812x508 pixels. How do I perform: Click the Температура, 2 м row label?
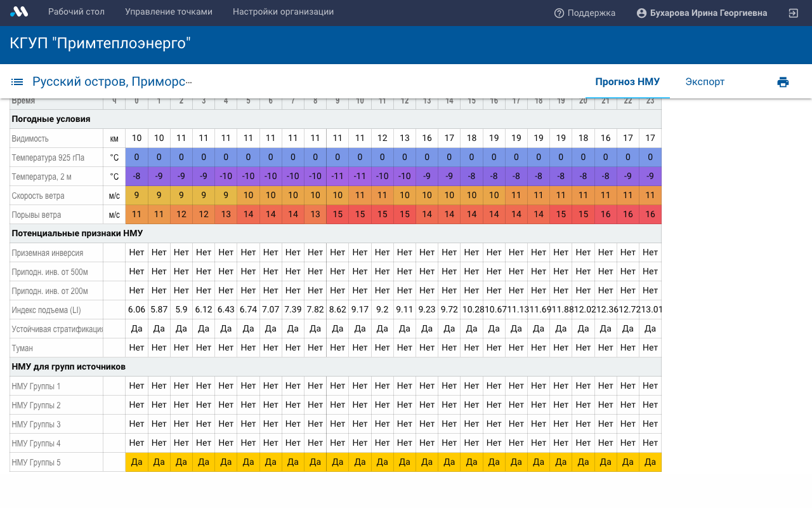tap(41, 177)
